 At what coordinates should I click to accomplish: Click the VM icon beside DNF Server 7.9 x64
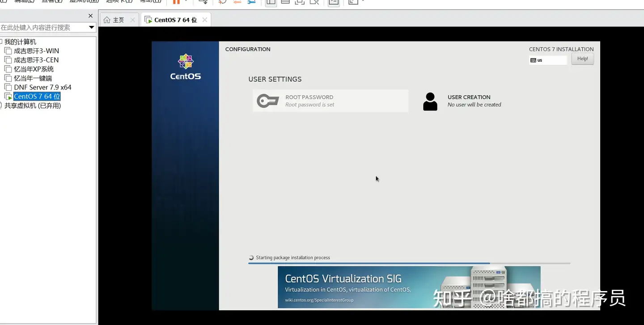click(x=8, y=87)
